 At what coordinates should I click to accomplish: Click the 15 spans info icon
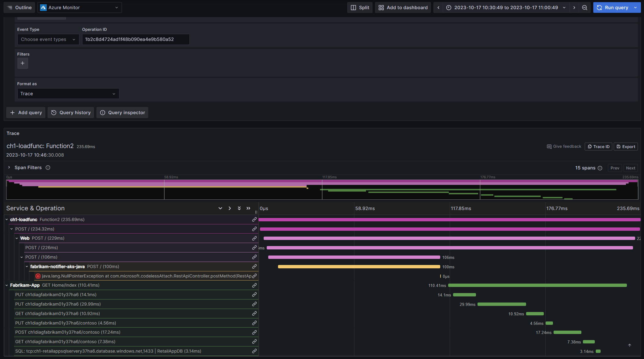coord(600,168)
